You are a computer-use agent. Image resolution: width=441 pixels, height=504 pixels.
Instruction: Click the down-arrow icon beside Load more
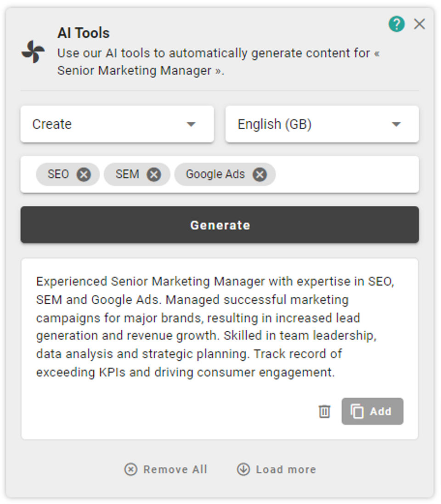point(243,469)
